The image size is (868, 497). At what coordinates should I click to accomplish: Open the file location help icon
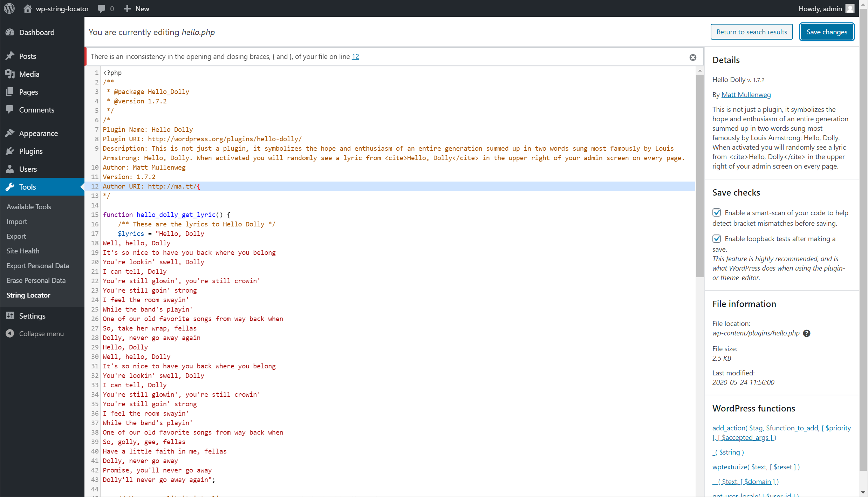807,333
